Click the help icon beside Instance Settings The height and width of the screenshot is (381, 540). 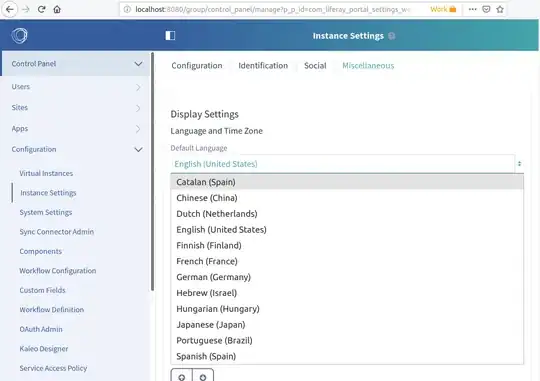[x=392, y=36]
